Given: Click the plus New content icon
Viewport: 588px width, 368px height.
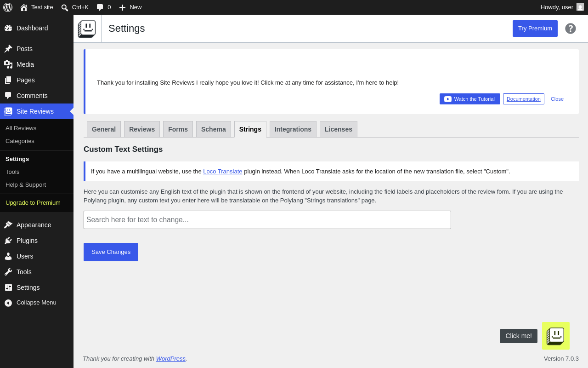Looking at the screenshot, I should pyautogui.click(x=122, y=7).
